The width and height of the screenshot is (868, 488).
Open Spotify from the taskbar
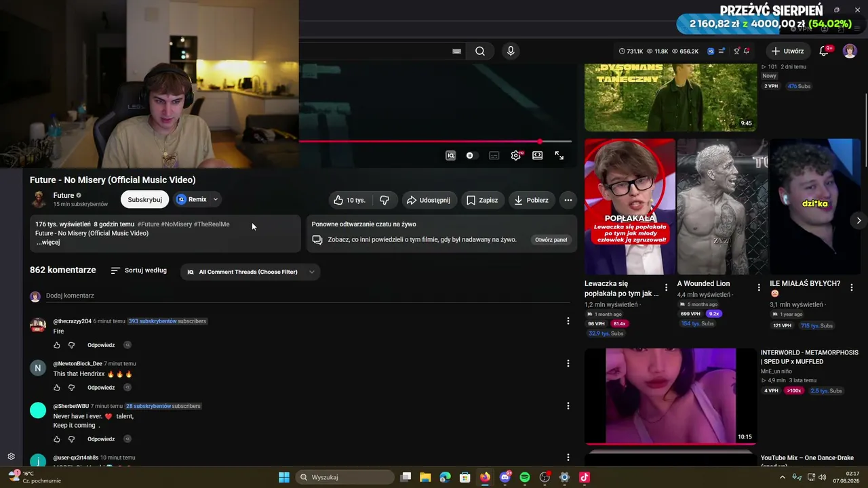click(525, 477)
